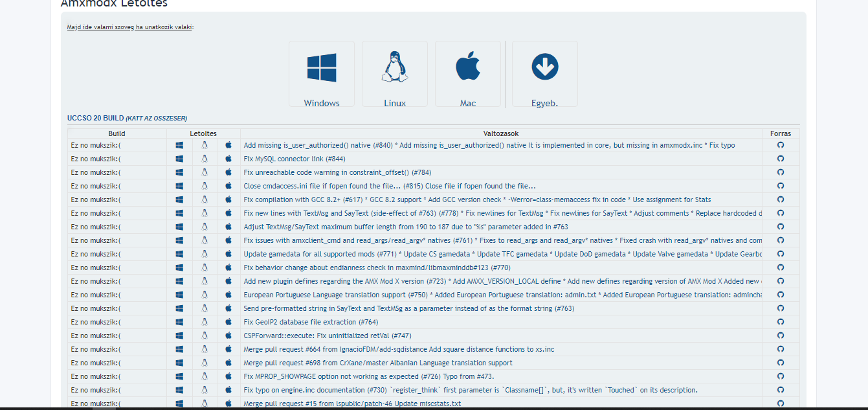Download Windows build for Close cmdaccess.ini row
Screen dimensions: 868x410
point(179,186)
